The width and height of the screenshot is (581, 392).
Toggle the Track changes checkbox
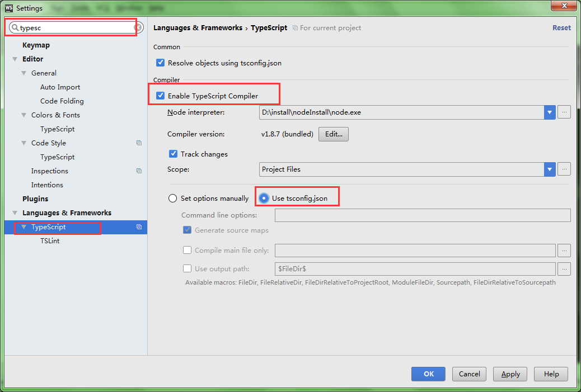click(x=173, y=154)
